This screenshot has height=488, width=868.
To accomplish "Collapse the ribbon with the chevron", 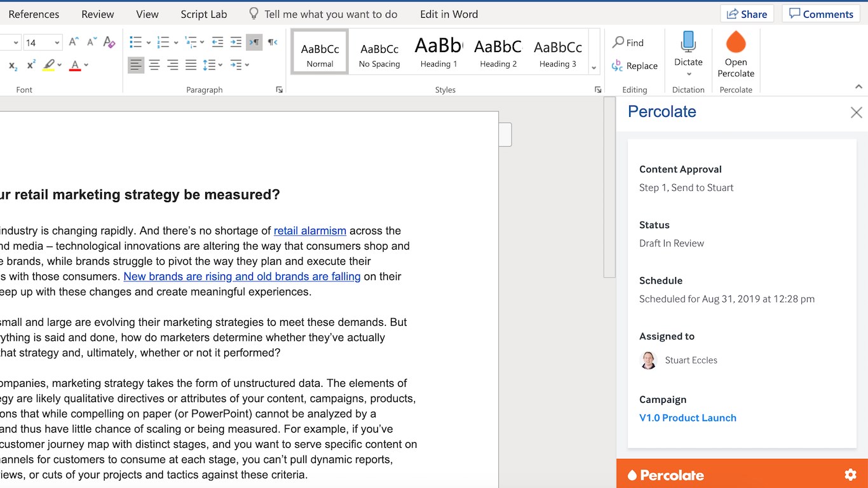I will pos(858,87).
